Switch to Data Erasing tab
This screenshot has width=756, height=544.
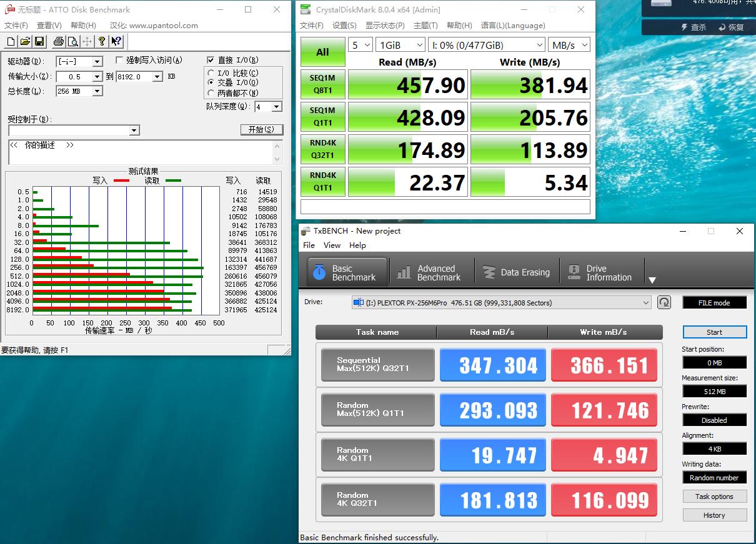[x=516, y=273]
